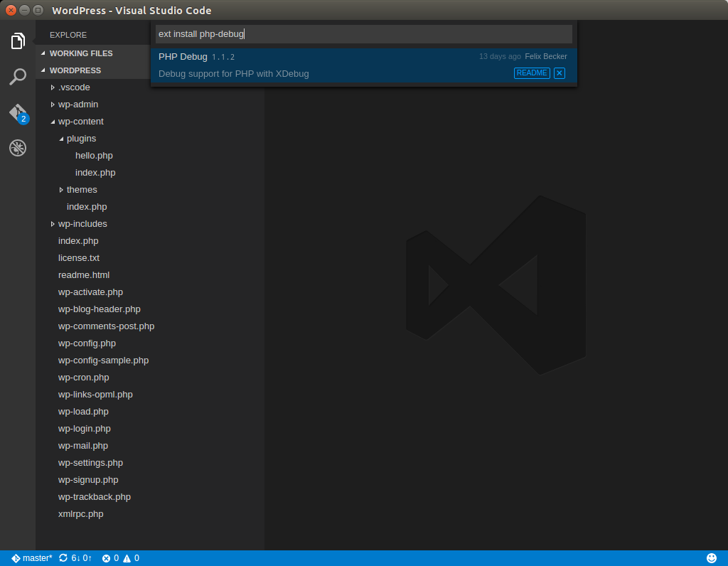The height and width of the screenshot is (566, 728).
Task: Click the EXPLORE panel title
Action: (68, 35)
